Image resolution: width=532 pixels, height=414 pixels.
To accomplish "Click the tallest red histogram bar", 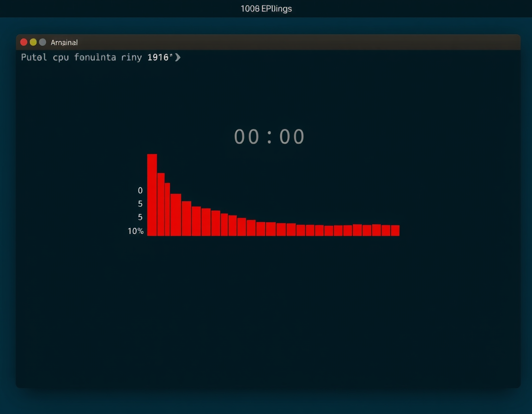I will [152, 195].
